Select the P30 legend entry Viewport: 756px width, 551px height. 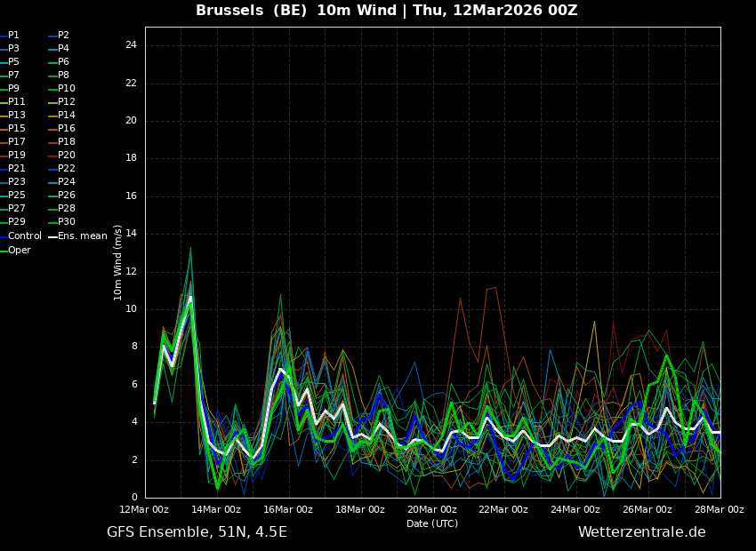tap(67, 222)
